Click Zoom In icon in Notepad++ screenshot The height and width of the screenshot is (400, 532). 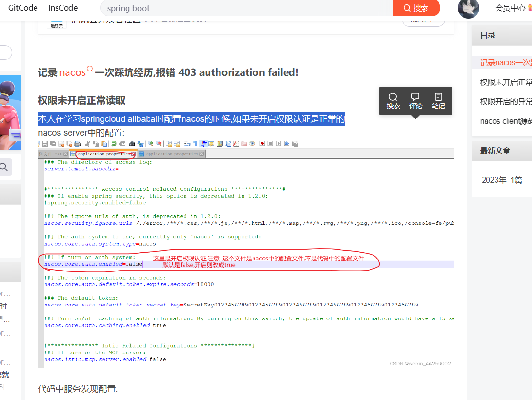point(150,143)
